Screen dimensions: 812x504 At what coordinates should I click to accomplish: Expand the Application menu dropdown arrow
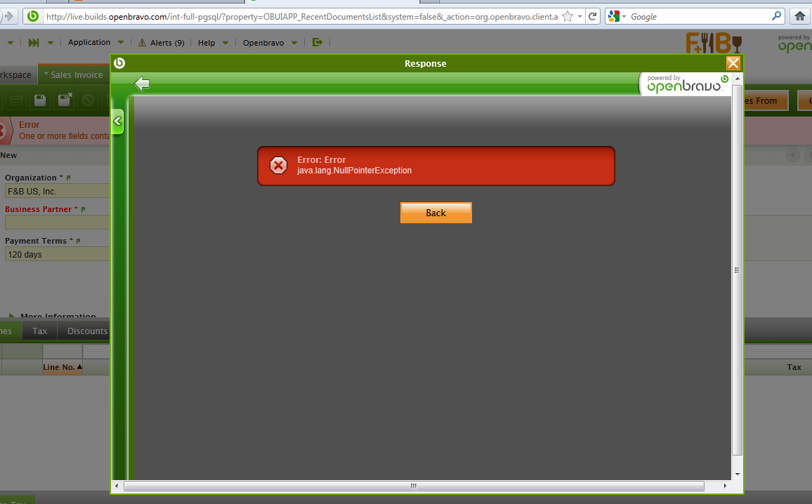[x=121, y=42]
